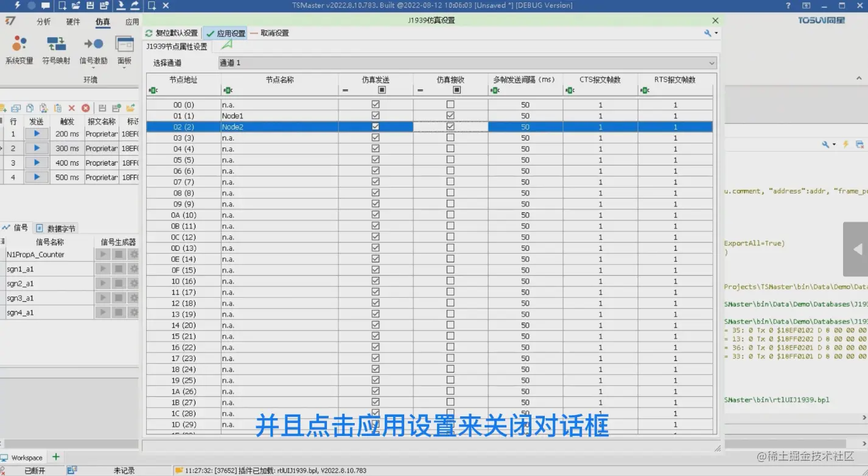
Task: Click the red circle clear-all icon in transmit toolbar
Action: coord(86,108)
